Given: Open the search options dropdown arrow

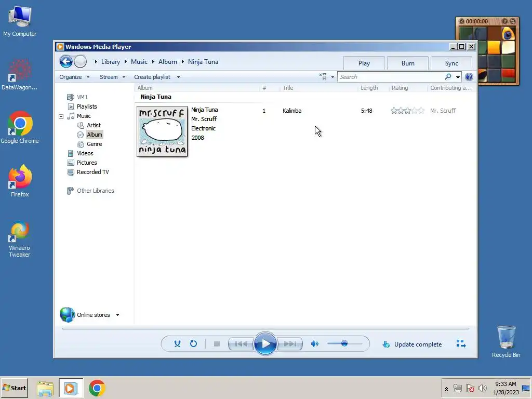Looking at the screenshot, I should pyautogui.click(x=458, y=77).
